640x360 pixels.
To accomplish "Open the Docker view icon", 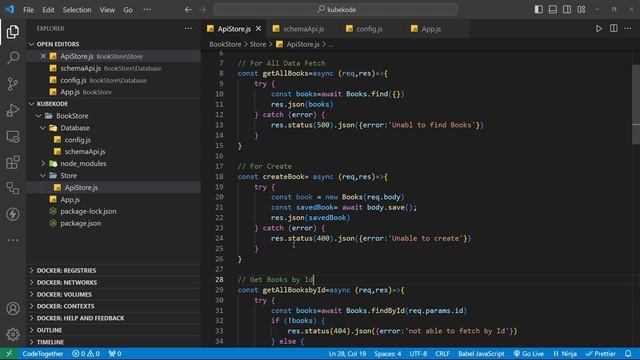I will [x=13, y=188].
